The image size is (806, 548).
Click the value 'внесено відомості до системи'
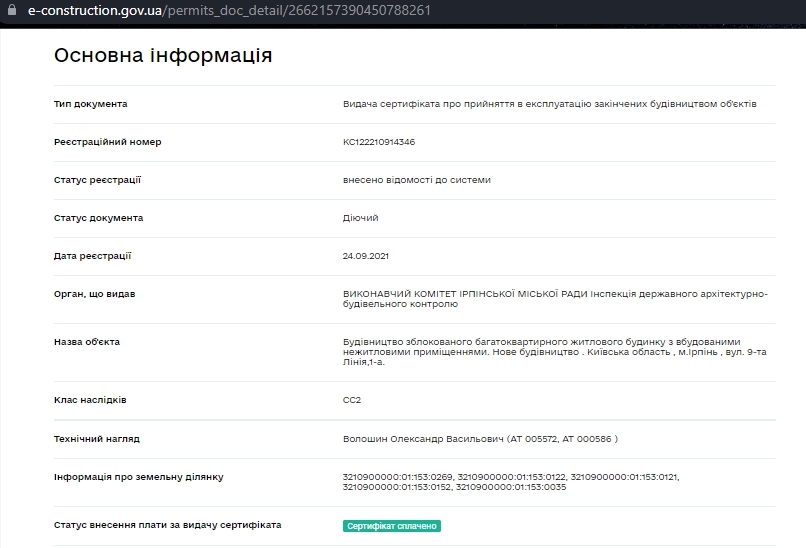pos(417,180)
